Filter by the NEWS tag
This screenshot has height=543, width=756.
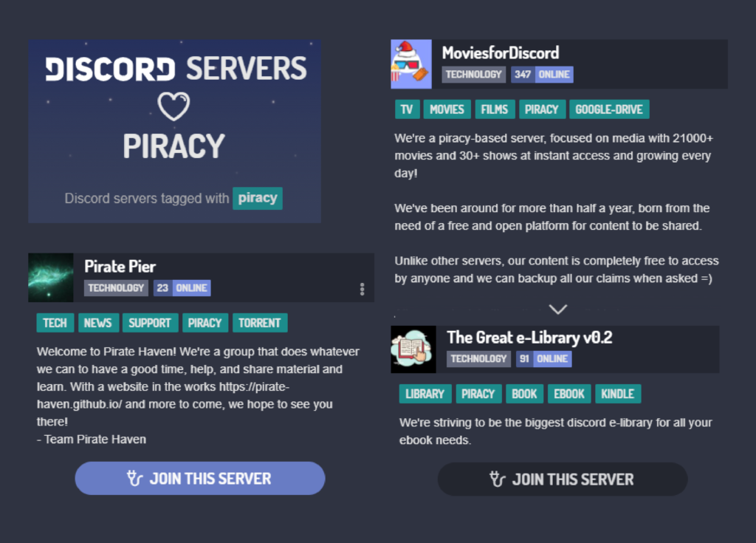(98, 323)
